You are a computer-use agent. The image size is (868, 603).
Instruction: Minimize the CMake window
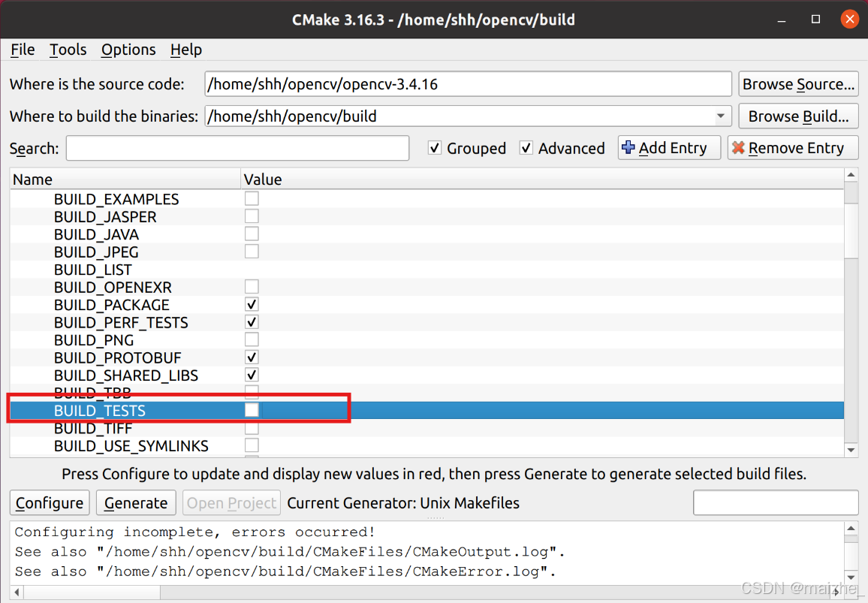[782, 20]
